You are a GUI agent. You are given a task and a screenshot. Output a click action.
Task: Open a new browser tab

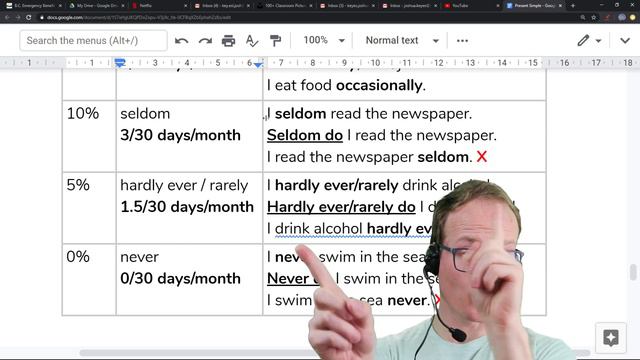coord(573,6)
